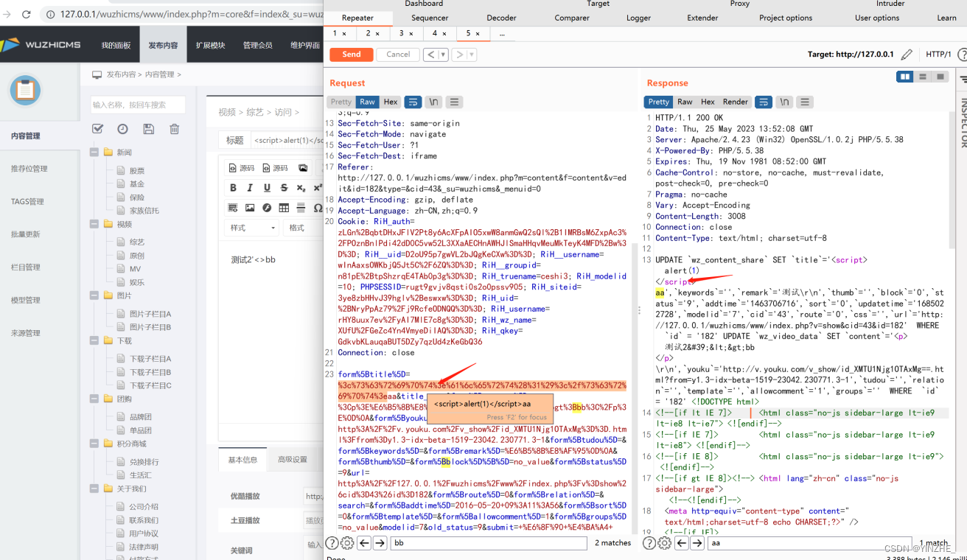Switch to Repeater tab 3

point(405,33)
